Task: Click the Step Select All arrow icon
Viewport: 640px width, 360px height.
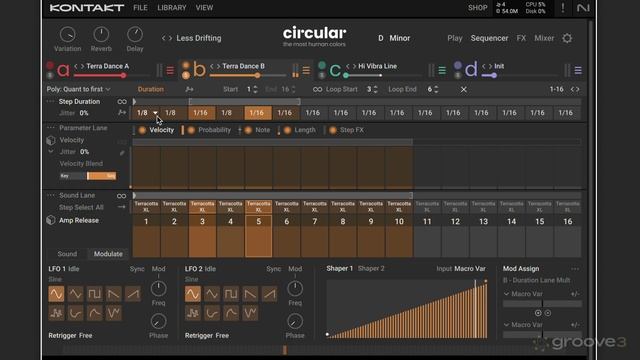Action: pos(122,207)
